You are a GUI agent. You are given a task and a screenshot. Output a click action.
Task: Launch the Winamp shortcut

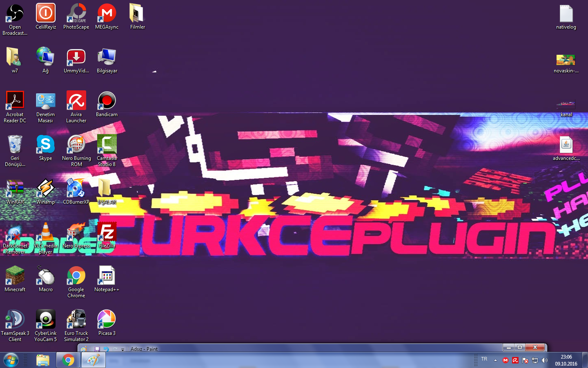point(45,191)
